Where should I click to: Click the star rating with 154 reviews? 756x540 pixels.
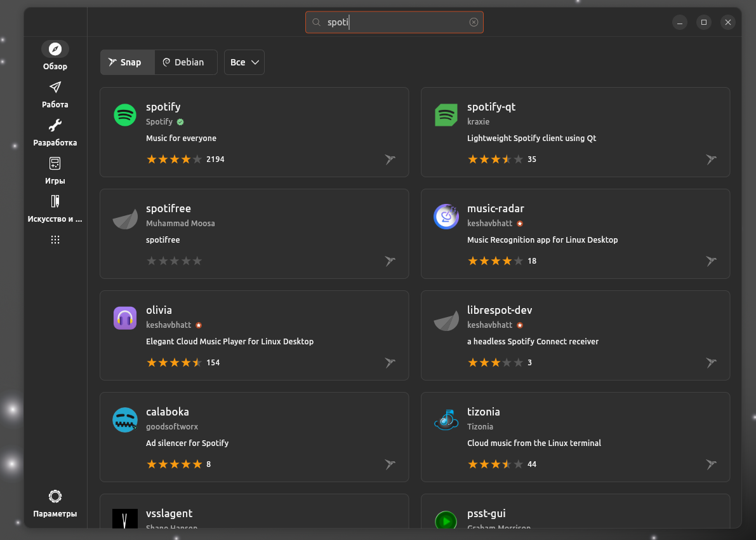174,362
